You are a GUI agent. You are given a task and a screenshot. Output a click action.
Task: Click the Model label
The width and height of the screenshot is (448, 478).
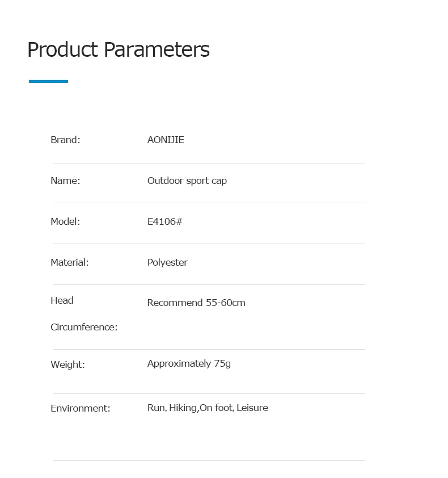(x=65, y=221)
